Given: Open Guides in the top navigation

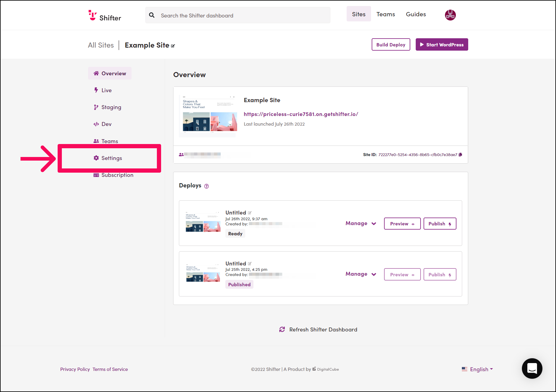Looking at the screenshot, I should tap(416, 14).
